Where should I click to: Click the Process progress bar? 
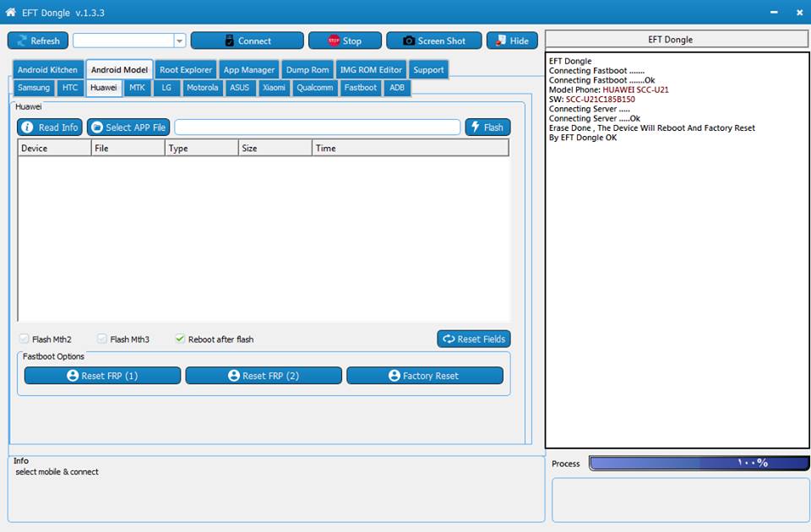click(699, 463)
